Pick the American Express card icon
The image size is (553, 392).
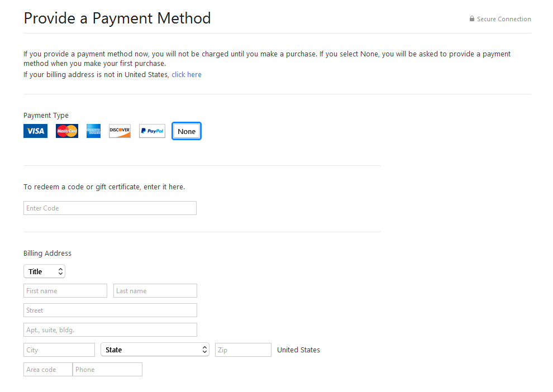93,131
